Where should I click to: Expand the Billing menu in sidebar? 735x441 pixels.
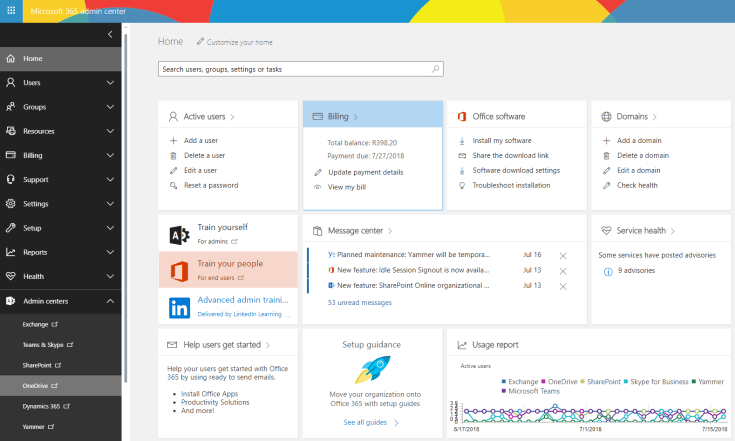point(110,155)
